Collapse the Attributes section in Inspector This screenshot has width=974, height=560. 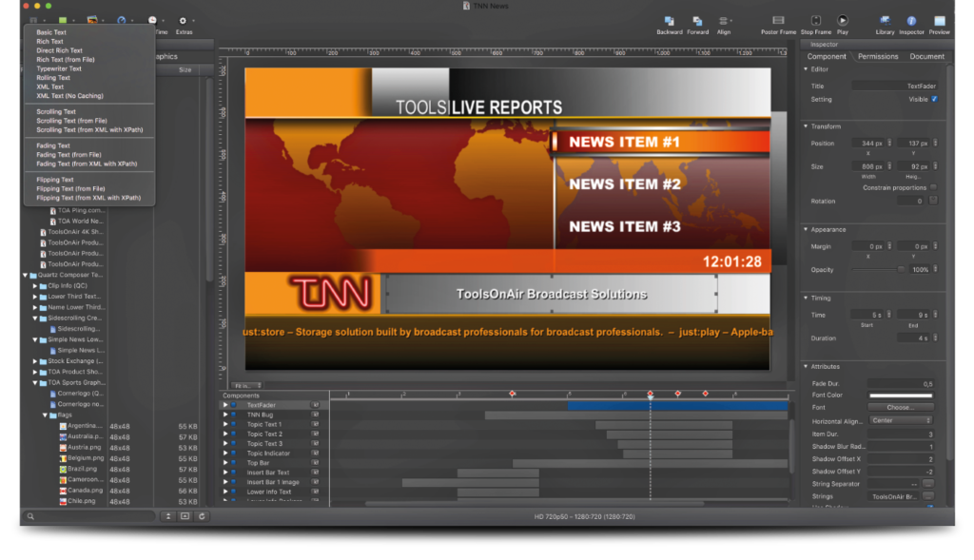[x=806, y=366]
